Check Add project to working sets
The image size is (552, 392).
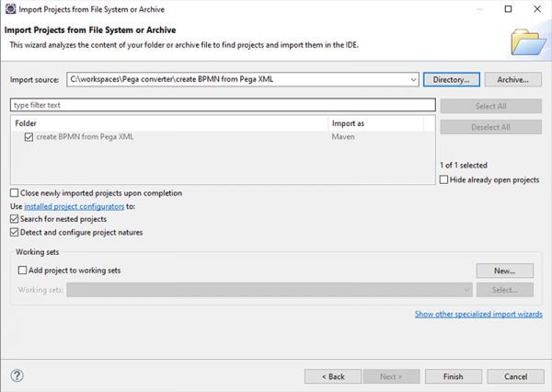[23, 271]
